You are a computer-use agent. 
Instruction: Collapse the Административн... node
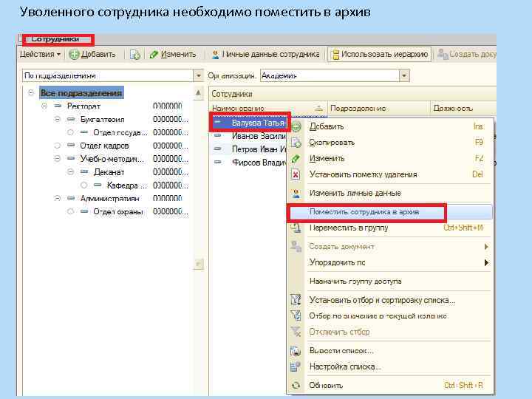(58, 198)
